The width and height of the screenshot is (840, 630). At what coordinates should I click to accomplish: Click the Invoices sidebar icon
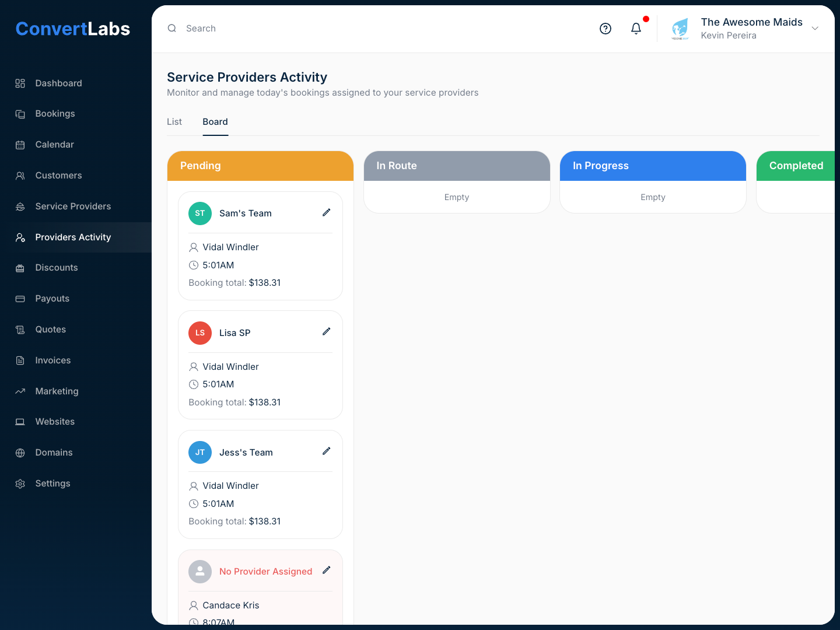tap(20, 360)
